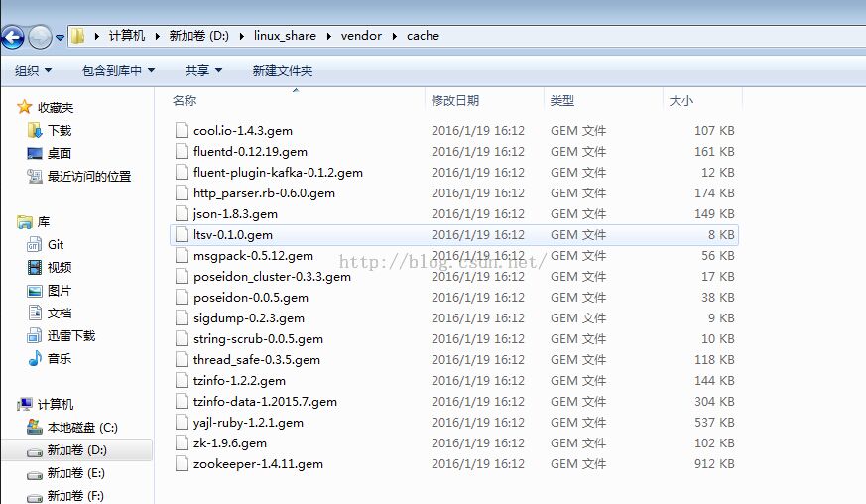Click the 107 KB size value

point(714,130)
